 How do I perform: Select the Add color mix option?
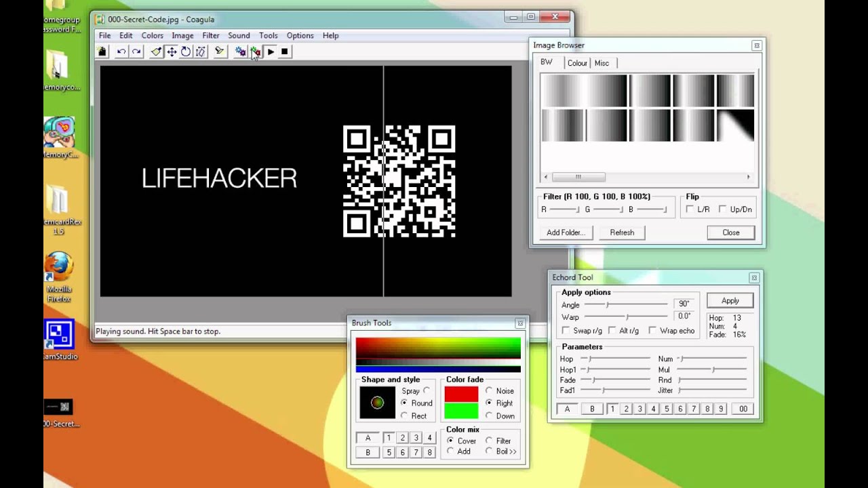coord(450,451)
